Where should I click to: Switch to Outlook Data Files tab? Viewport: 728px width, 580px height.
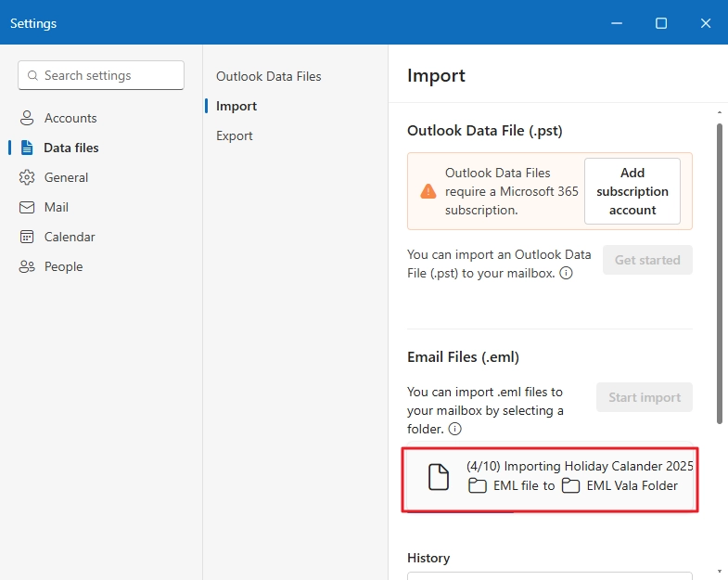click(x=268, y=76)
